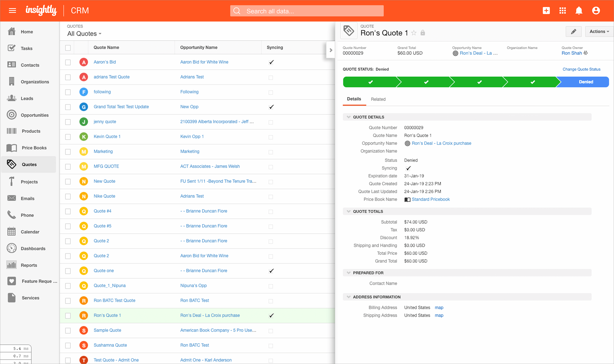Toggle syncing checkbox for adrians Test Quote

(x=271, y=77)
